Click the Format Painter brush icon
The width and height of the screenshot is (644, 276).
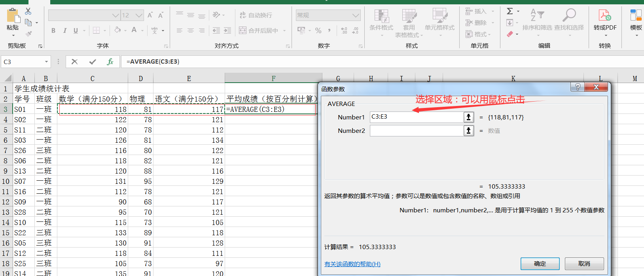click(28, 34)
